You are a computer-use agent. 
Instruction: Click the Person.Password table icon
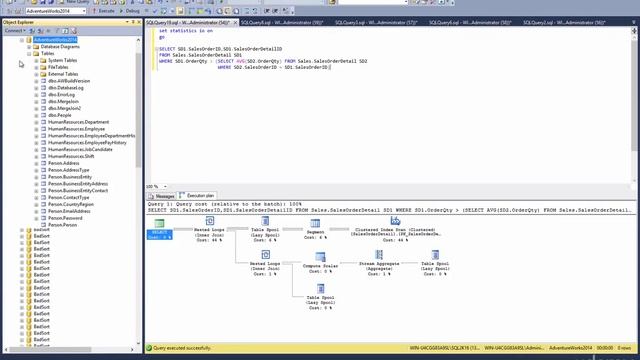[43, 218]
